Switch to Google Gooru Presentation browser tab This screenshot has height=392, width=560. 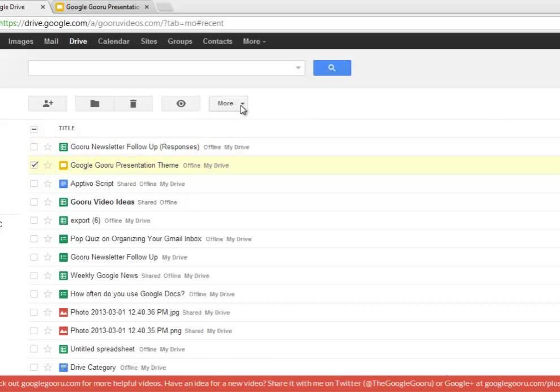pyautogui.click(x=103, y=7)
